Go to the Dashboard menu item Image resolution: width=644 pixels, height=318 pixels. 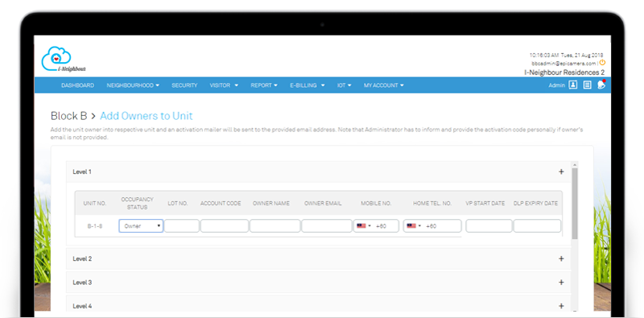click(x=77, y=85)
